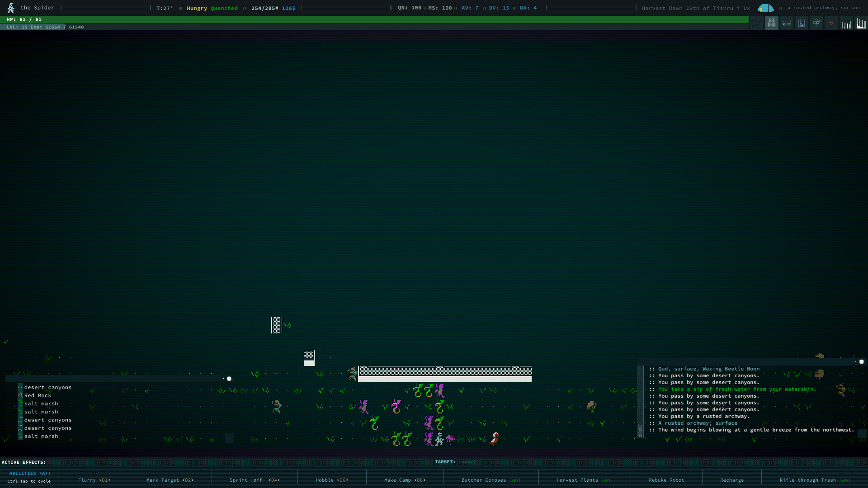The width and height of the screenshot is (868, 488).
Task: Click the binoculars look icon
Action: pyautogui.click(x=771, y=23)
